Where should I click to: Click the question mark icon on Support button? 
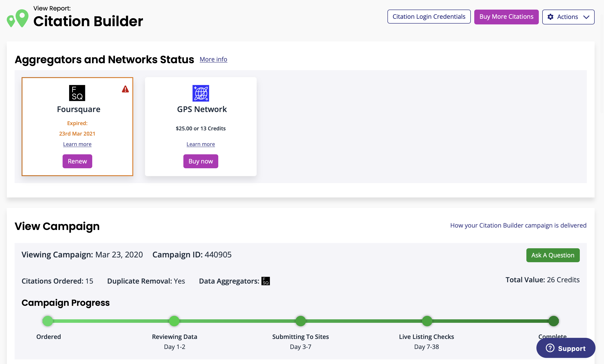[x=550, y=348]
